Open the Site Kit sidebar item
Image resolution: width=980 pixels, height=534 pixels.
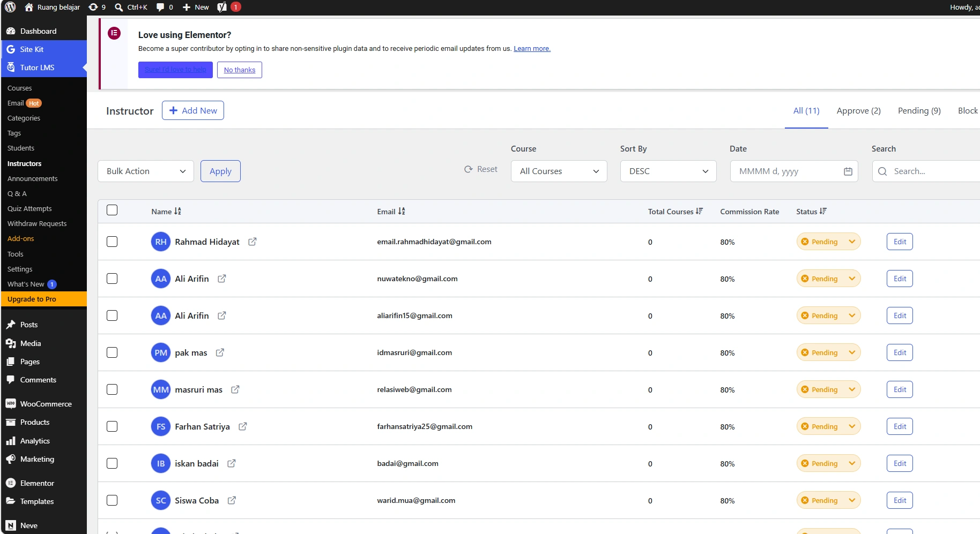click(43, 49)
